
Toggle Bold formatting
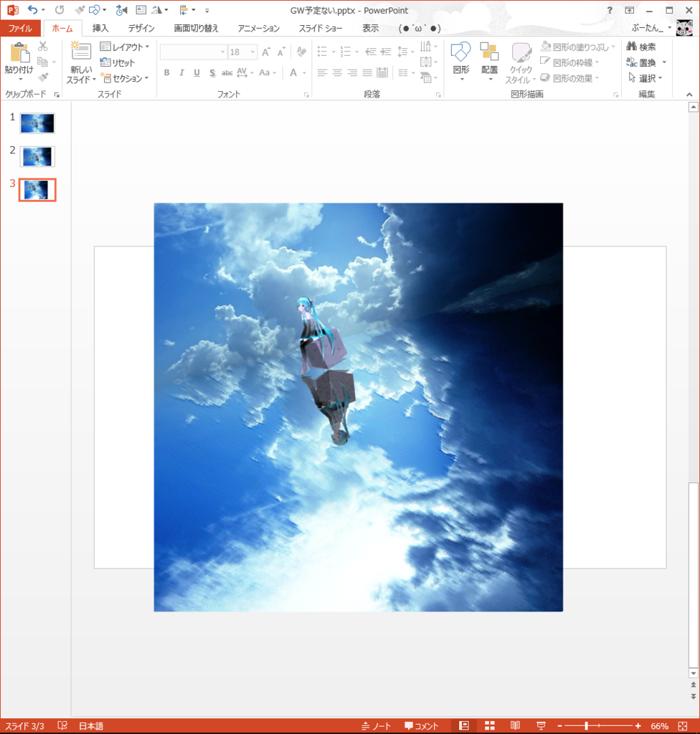[166, 72]
